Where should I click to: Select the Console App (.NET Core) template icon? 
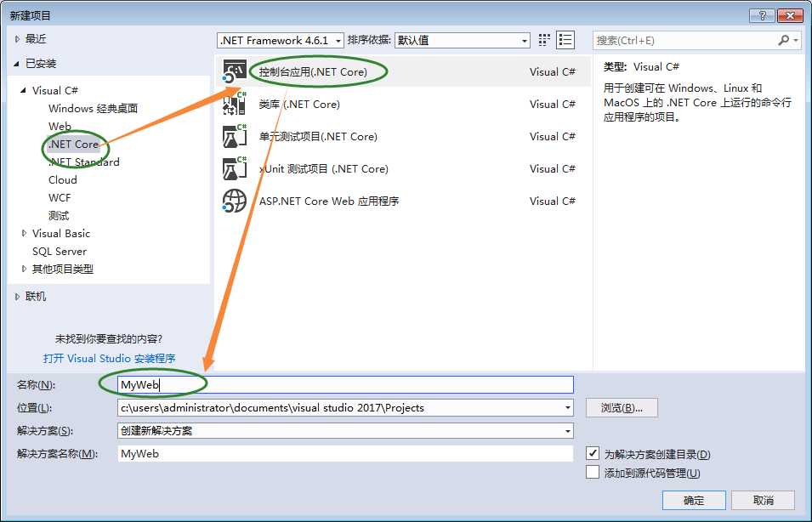click(234, 71)
